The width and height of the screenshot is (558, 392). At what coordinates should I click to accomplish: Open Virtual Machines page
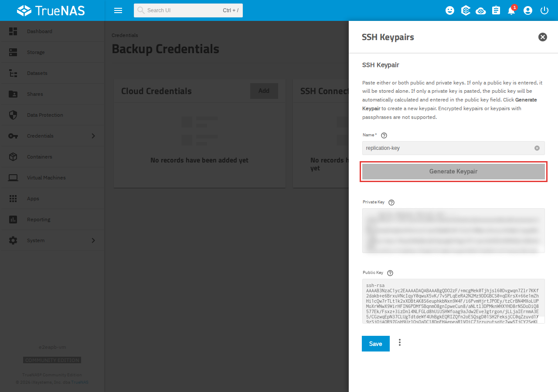point(52,178)
